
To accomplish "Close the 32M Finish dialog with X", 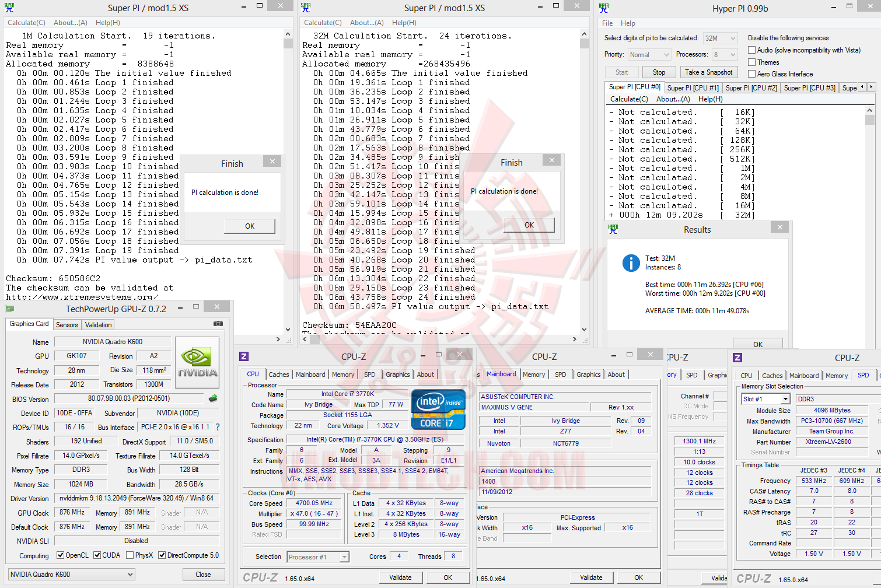I will [x=551, y=160].
